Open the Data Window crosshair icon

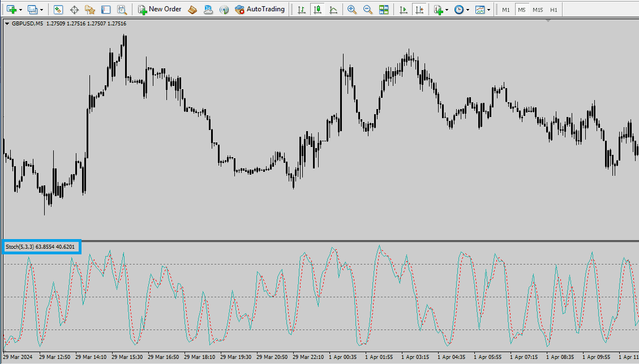[x=74, y=10]
